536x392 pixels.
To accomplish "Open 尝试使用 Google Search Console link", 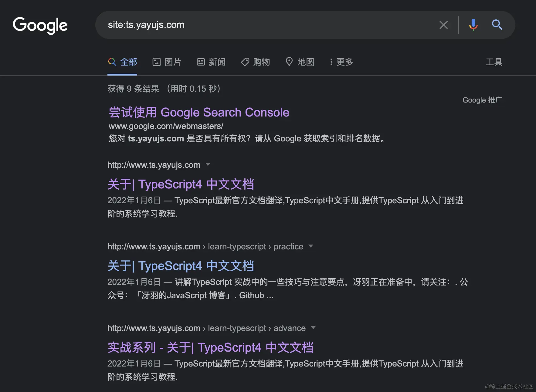I will (x=199, y=112).
